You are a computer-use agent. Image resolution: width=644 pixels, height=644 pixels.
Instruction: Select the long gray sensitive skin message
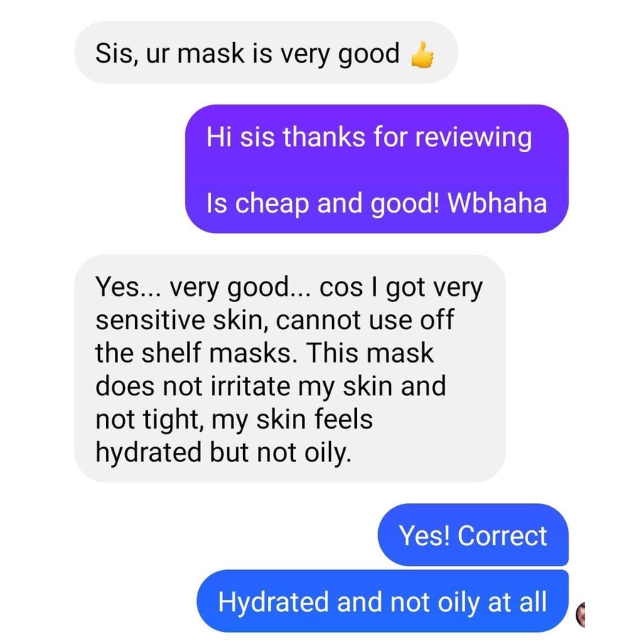click(x=290, y=368)
